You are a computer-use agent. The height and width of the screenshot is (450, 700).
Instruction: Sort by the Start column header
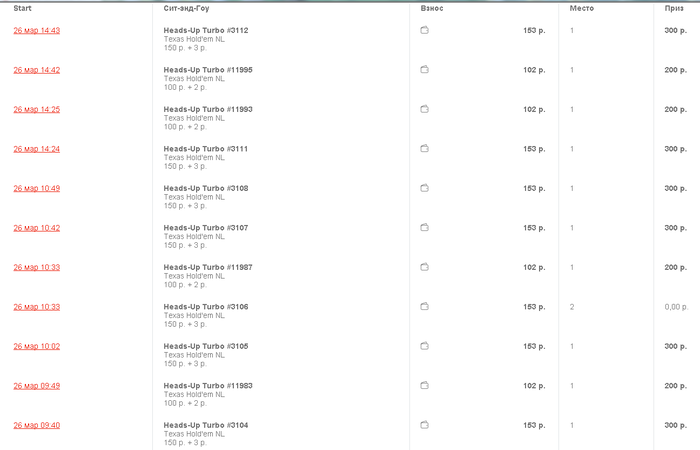[x=22, y=8]
